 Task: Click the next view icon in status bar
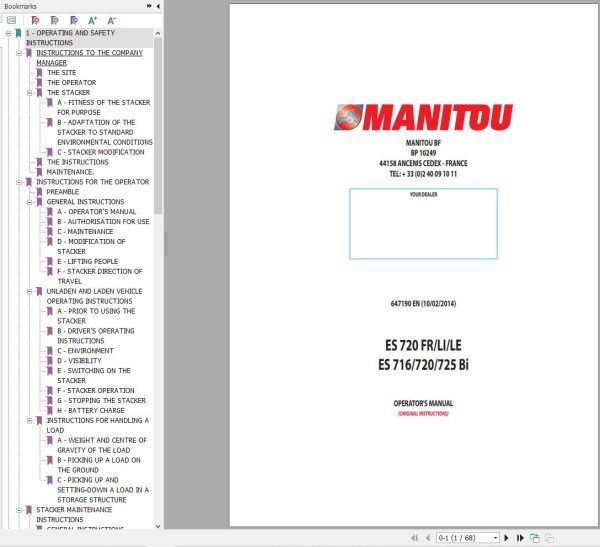[x=549, y=538]
